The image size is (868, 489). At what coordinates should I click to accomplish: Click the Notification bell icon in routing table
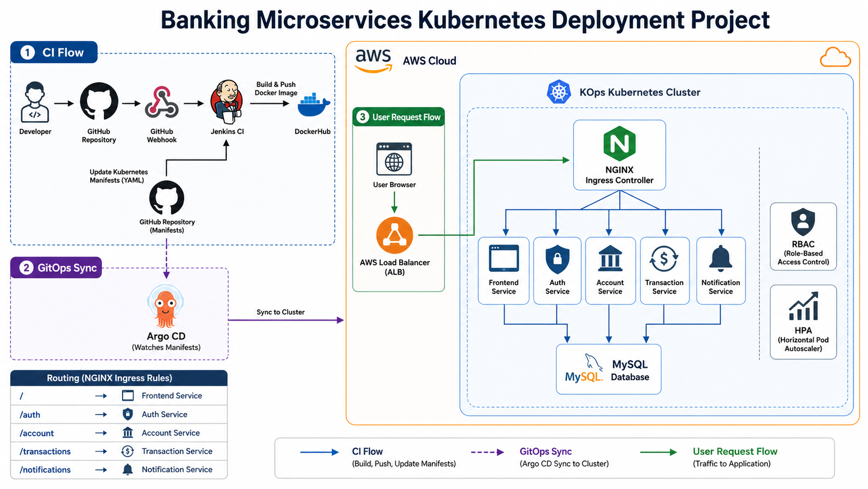[x=128, y=469]
